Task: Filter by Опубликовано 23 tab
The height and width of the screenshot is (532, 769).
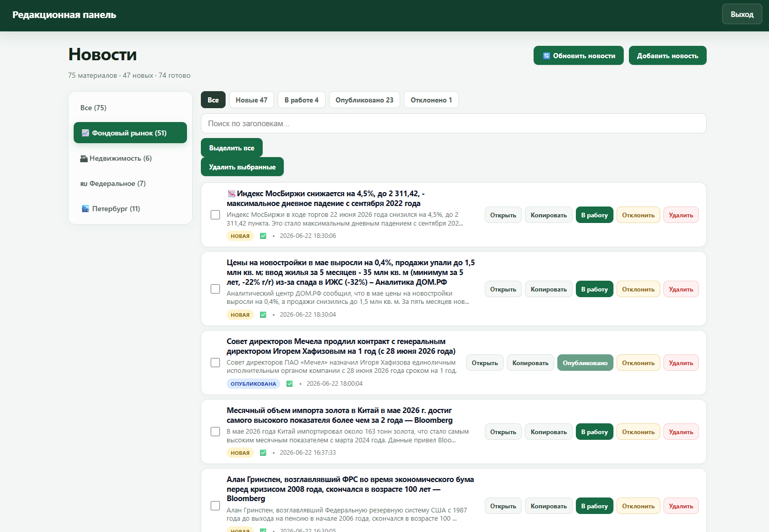Action: (x=364, y=100)
